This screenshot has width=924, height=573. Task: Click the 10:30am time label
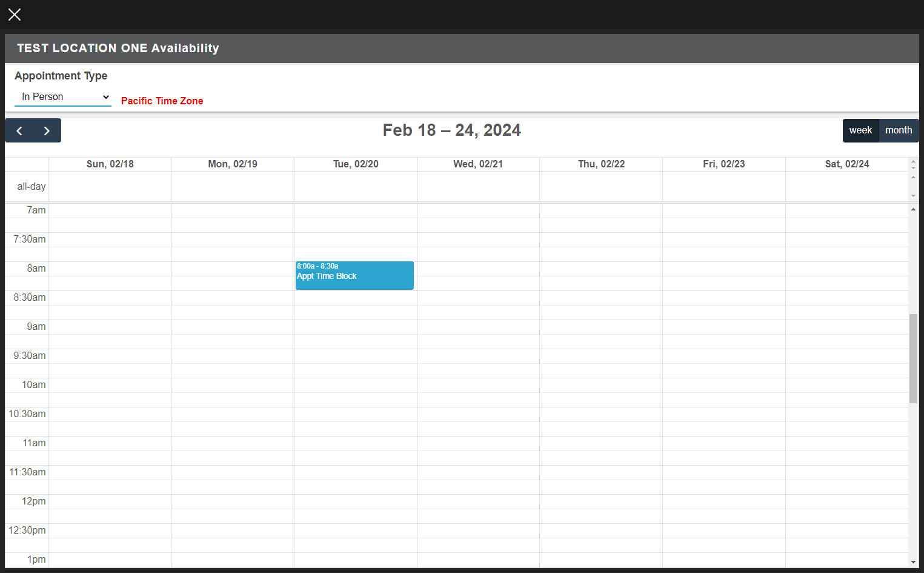click(x=27, y=414)
